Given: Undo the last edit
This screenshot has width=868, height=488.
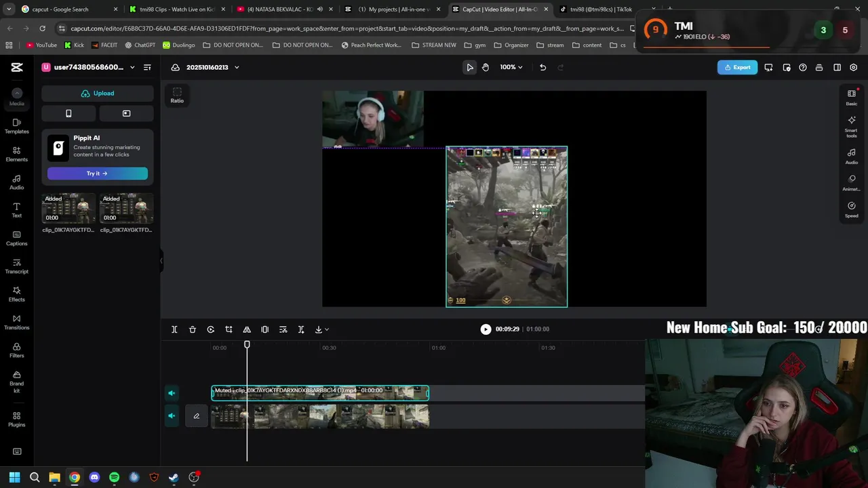Looking at the screenshot, I should tap(542, 67).
